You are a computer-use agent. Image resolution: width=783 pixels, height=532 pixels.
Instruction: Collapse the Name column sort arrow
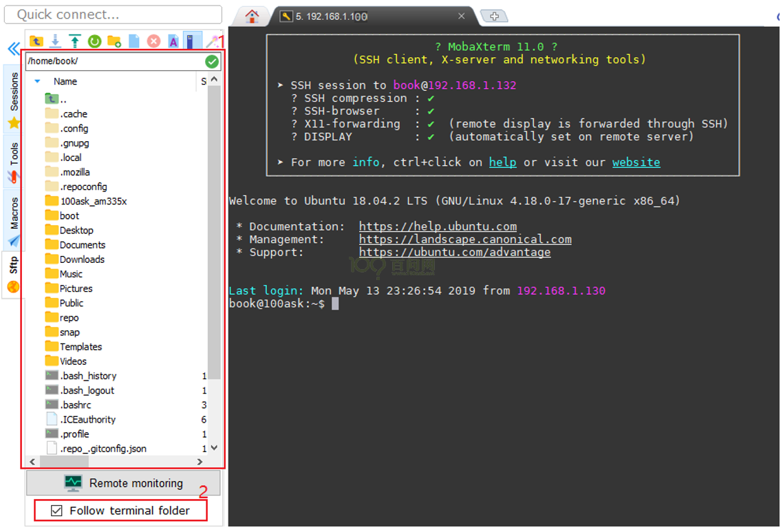point(37,81)
